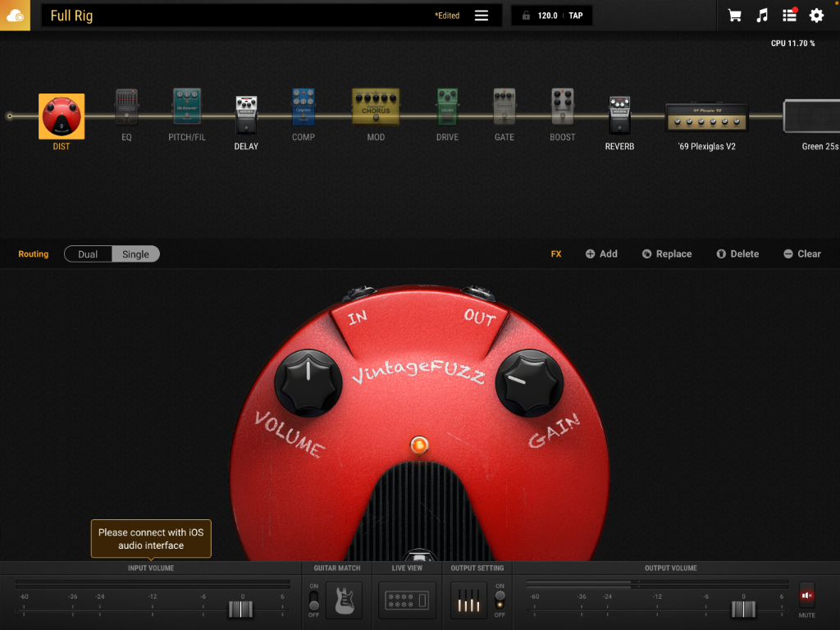Image resolution: width=840 pixels, height=630 pixels.
Task: Click the *Edited status label
Action: (x=447, y=16)
